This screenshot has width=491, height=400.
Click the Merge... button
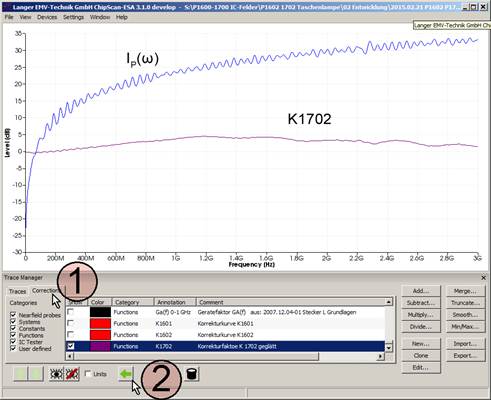[x=465, y=291]
